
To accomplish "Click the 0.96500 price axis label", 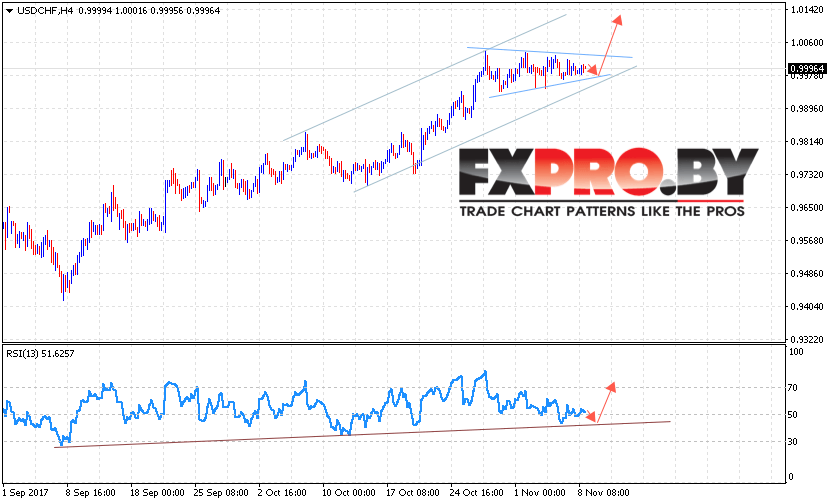I will click(807, 208).
